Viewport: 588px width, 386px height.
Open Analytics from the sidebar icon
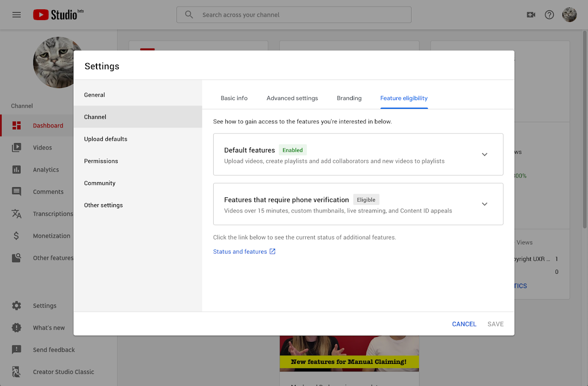point(17,169)
